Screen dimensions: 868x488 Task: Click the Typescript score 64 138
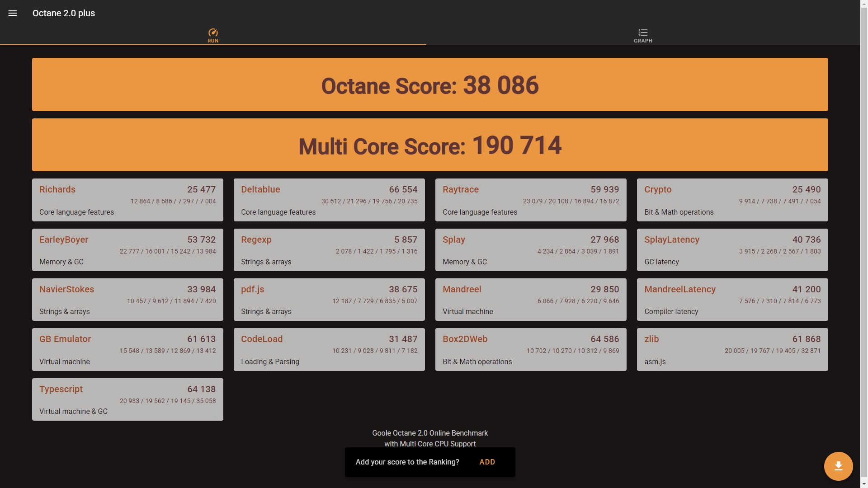[202, 389]
